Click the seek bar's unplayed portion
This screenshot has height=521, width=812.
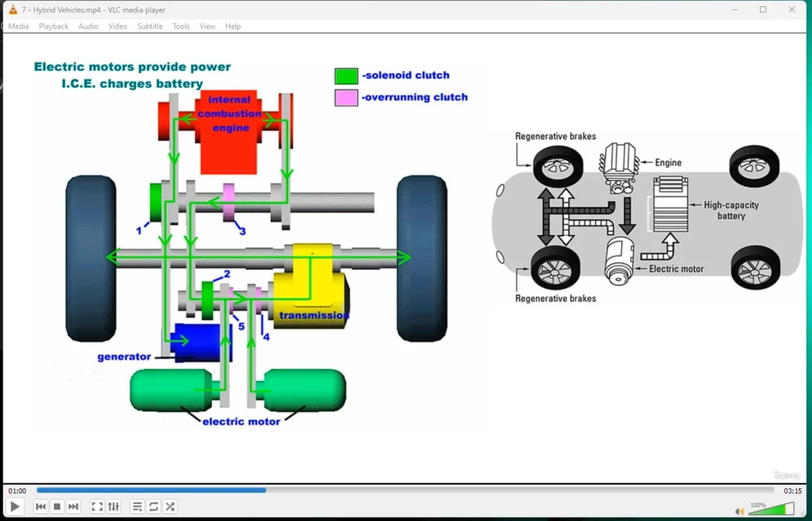506,490
